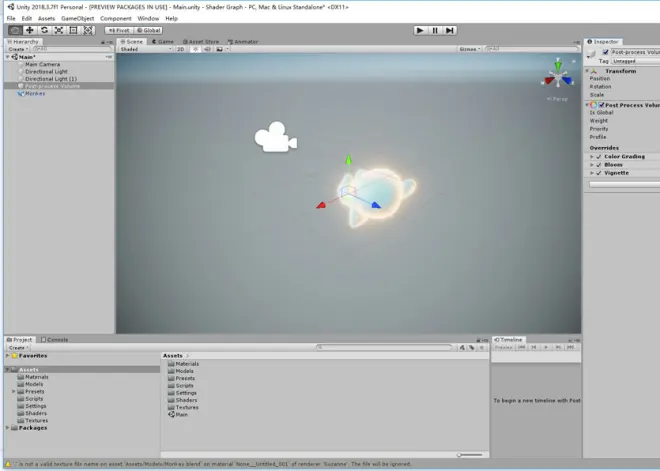Click the warning icon in status bar

click(x=8, y=464)
